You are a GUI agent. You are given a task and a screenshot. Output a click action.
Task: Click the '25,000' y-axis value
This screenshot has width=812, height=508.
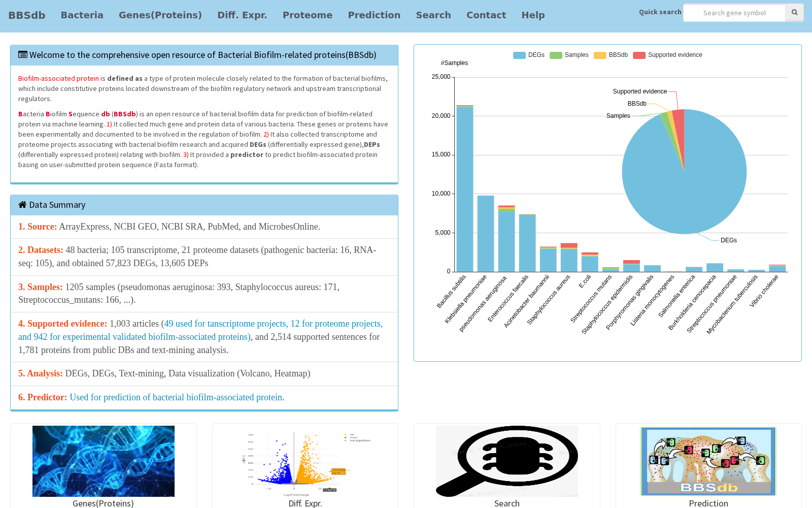[x=441, y=77]
